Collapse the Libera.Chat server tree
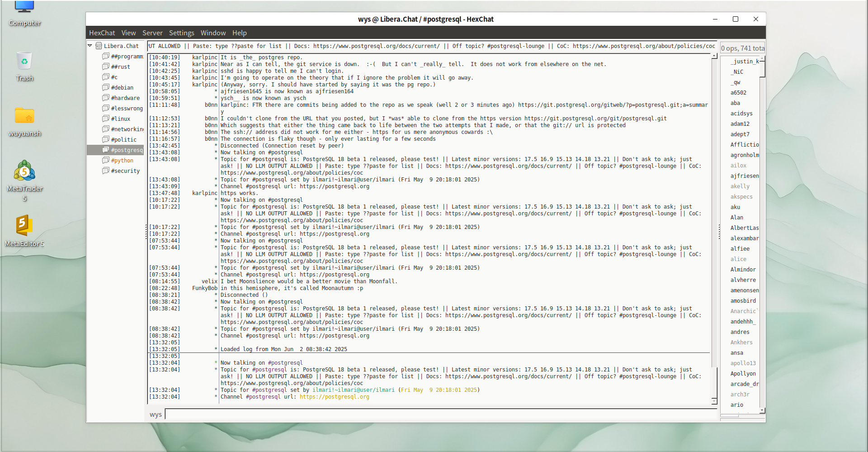This screenshot has height=452, width=868. click(90, 46)
